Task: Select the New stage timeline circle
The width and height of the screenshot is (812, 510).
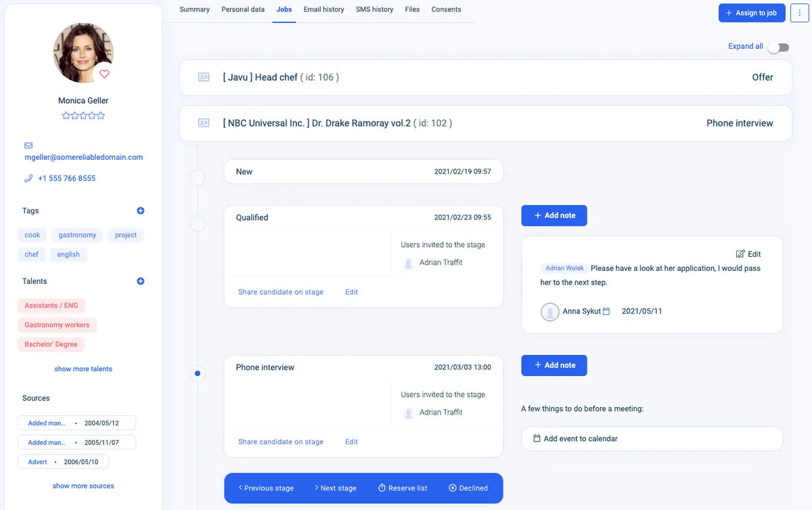Action: click(x=198, y=178)
